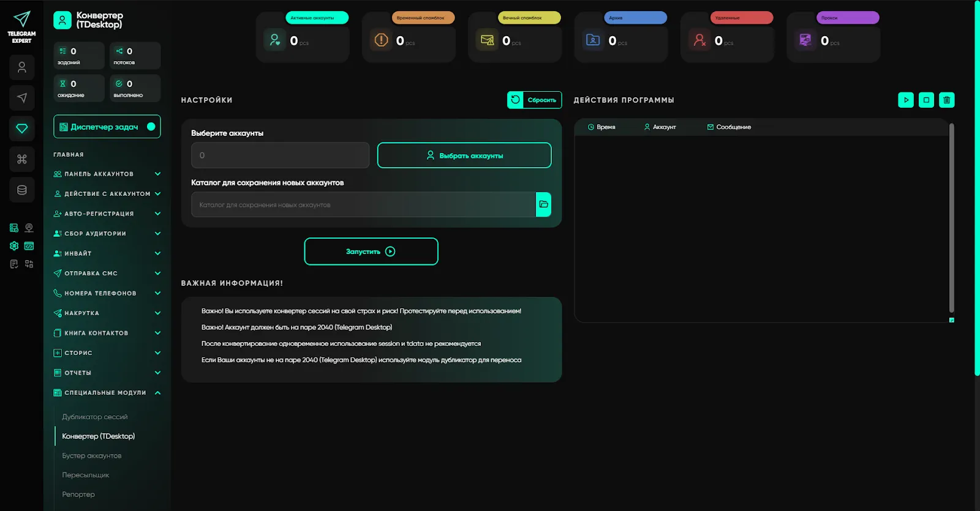
Task: Open Бустер аккаунтов module
Action: [92, 456]
